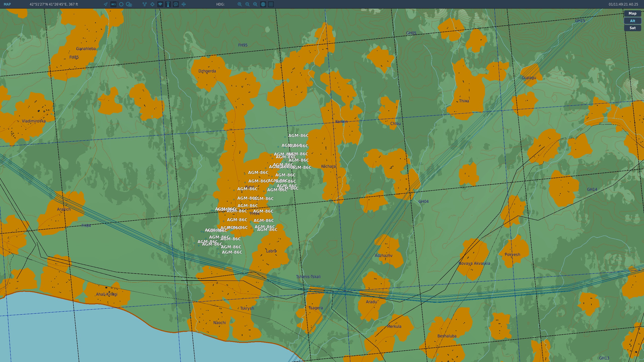Zoom in with the magnifier plus icon
The width and height of the screenshot is (644, 362).
(x=240, y=4)
